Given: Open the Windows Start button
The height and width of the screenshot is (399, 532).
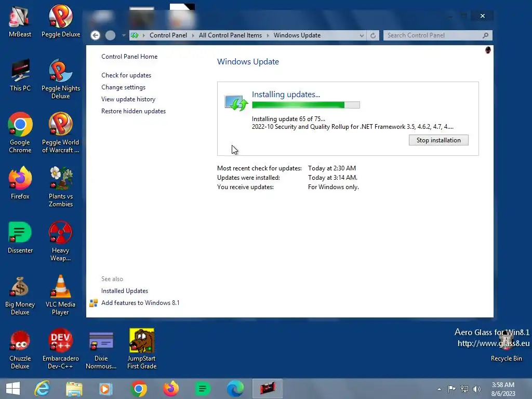Looking at the screenshot, I should tap(13, 389).
